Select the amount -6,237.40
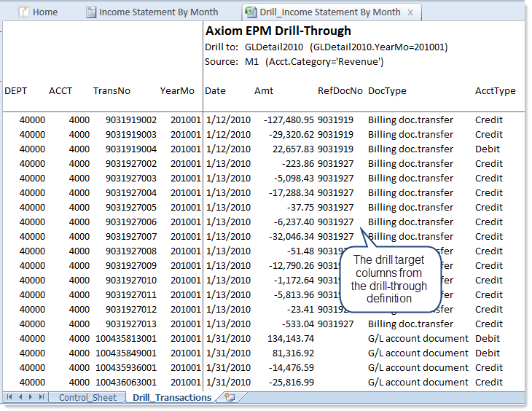532x411 pixels. click(294, 222)
